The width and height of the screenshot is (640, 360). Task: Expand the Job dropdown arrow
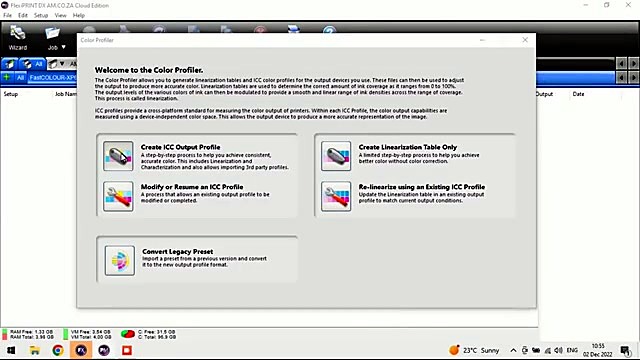pos(63,47)
